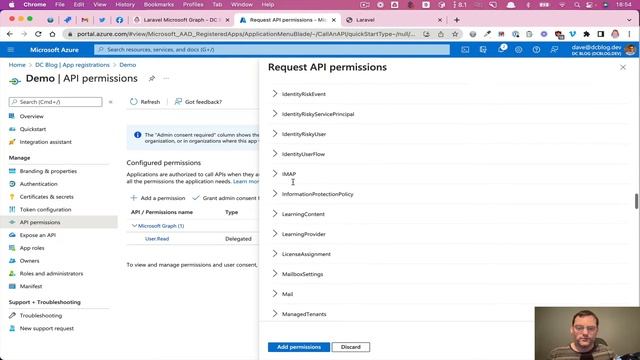Expand the InformationProtectionPolicy group

pyautogui.click(x=275, y=194)
